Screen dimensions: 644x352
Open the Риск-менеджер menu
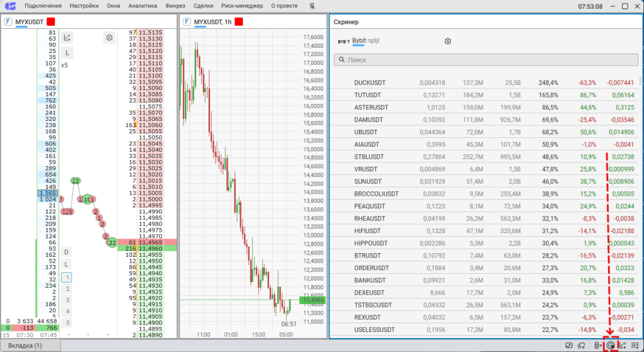(x=242, y=6)
